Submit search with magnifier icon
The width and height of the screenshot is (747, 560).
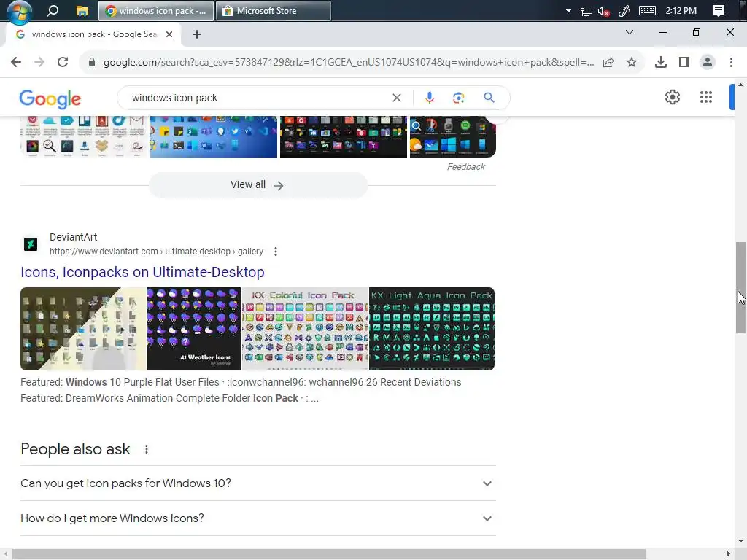pyautogui.click(x=489, y=98)
